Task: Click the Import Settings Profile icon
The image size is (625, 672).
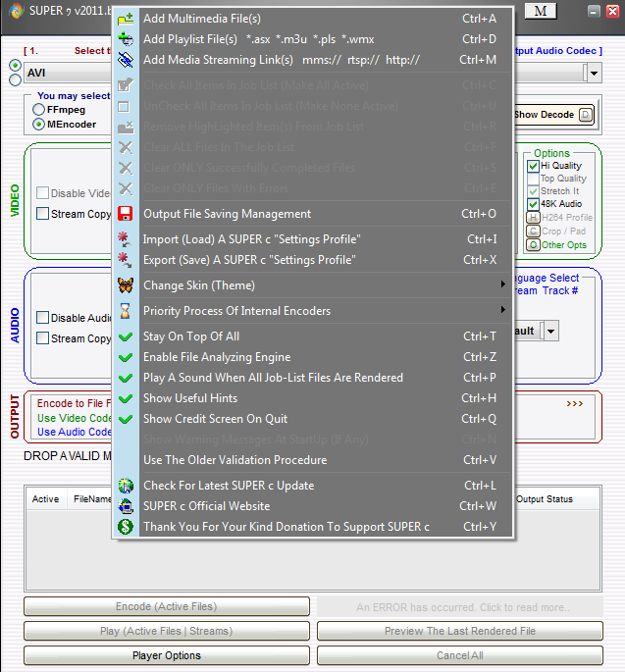Action: [x=126, y=239]
